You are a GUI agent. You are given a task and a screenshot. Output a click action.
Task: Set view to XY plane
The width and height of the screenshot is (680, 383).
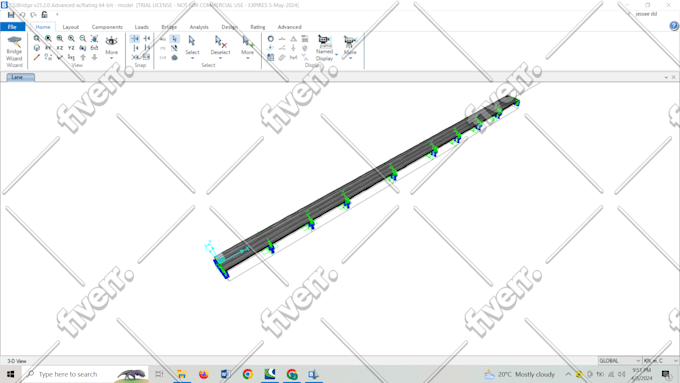pos(48,48)
